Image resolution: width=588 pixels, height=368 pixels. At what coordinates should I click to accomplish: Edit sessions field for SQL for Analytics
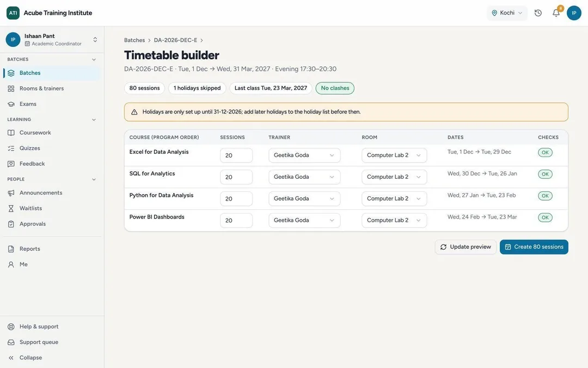pos(236,177)
